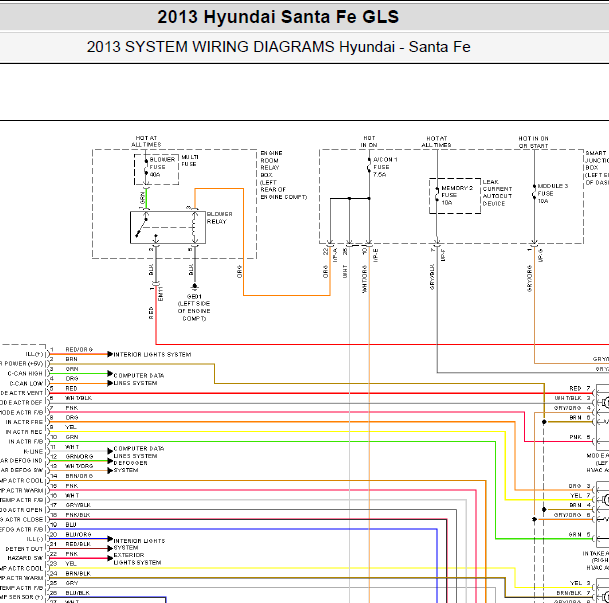Viewport: 609px width, 603px height.
Task: Select "INTERIOR LIGHTS SYSTEM" beside RED/ORG wire
Action: pyautogui.click(x=152, y=355)
